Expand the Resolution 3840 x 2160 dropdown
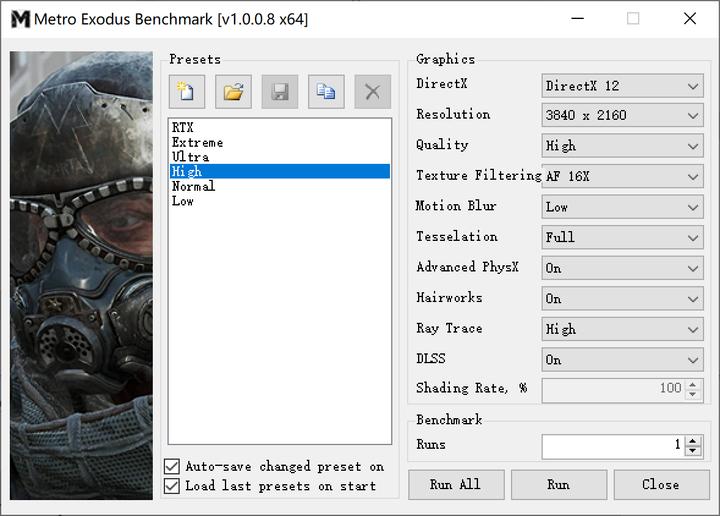The height and width of the screenshot is (516, 720). [x=622, y=115]
